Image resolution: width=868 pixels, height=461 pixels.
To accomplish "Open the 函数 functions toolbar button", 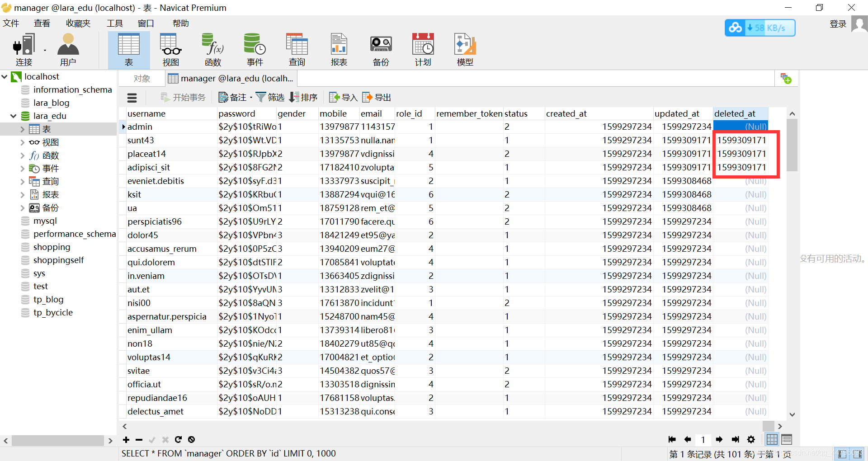I will pyautogui.click(x=213, y=50).
